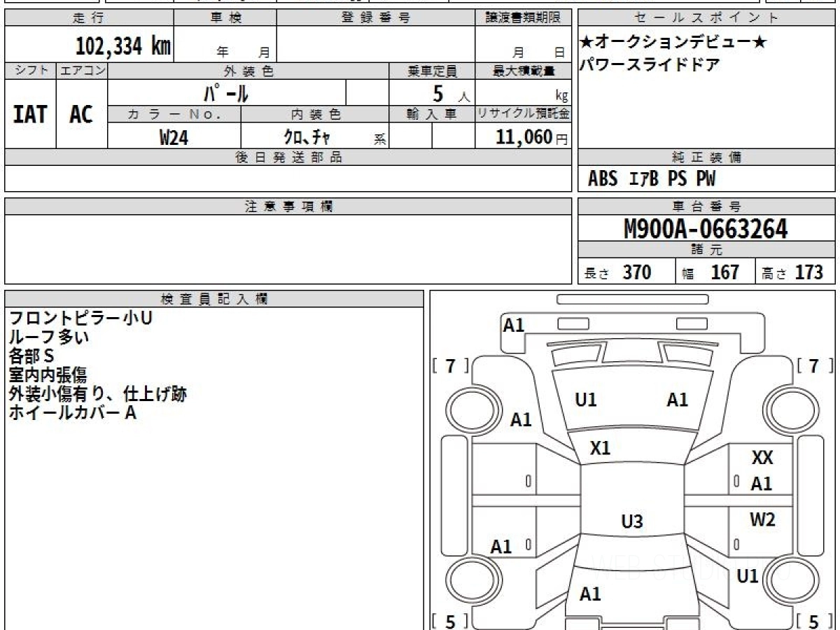Click the 車台番号 header
Image resolution: width=840 pixels, height=630 pixels.
point(706,206)
